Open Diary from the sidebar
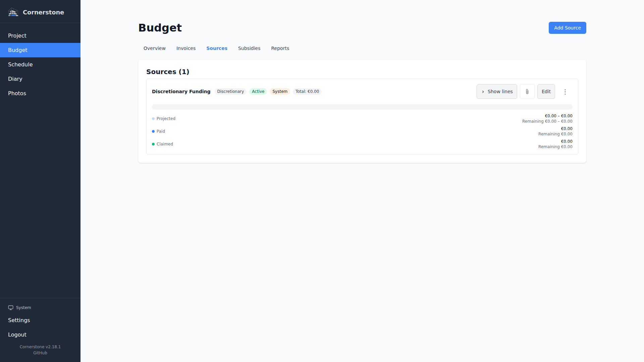Image resolution: width=644 pixels, height=362 pixels. [x=40, y=79]
